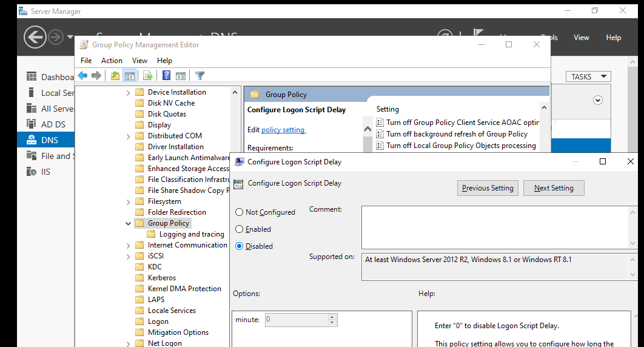Select IIS in Server Manager sidebar

(38, 172)
